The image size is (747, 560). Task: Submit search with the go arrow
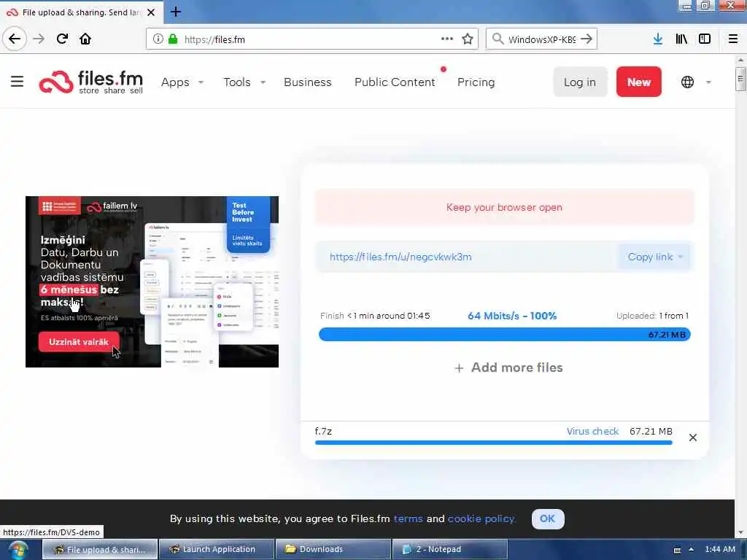587,39
